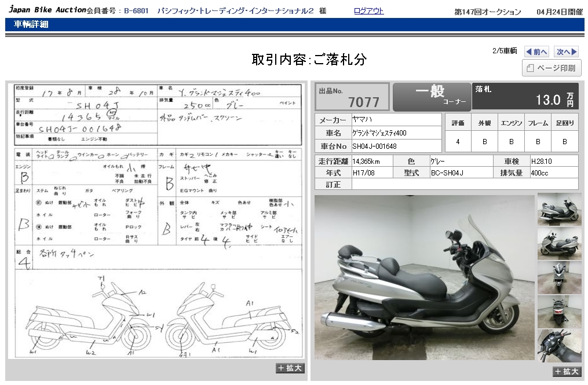Viewport: 588px width, 385px height.
Task: Enlarge the scooter photo with 拡大 button
Action: [567, 372]
